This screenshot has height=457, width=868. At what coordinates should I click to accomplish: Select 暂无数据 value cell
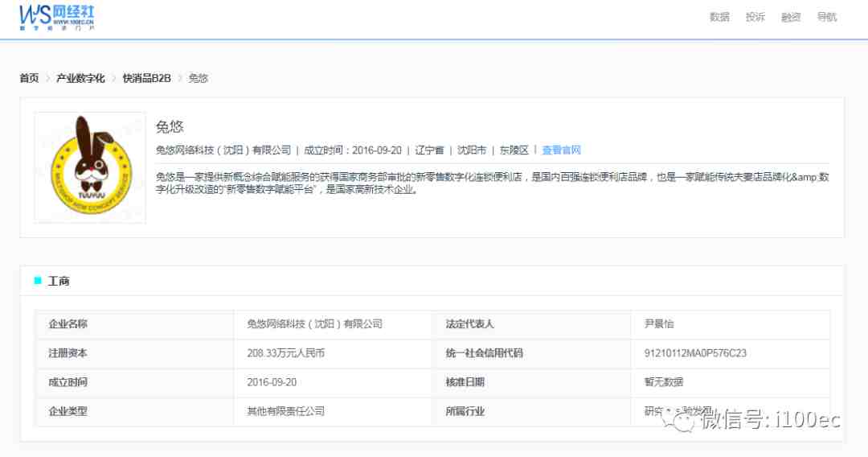click(730, 382)
